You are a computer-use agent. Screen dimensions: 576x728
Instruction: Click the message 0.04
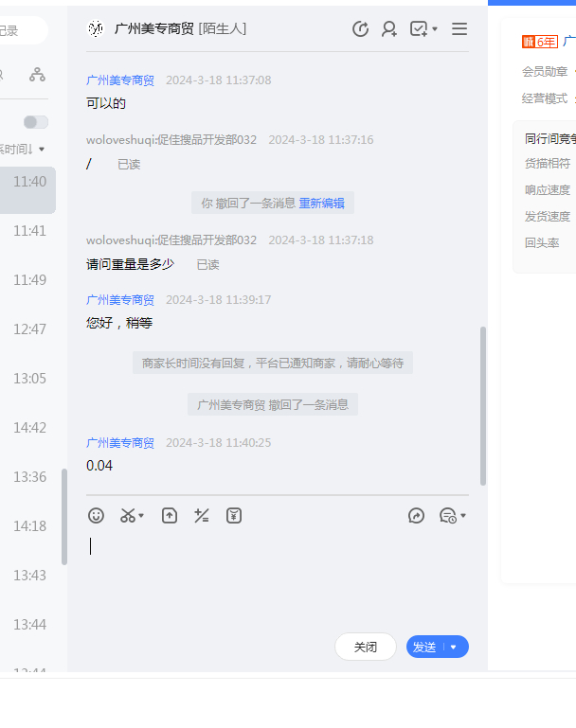pos(99,466)
